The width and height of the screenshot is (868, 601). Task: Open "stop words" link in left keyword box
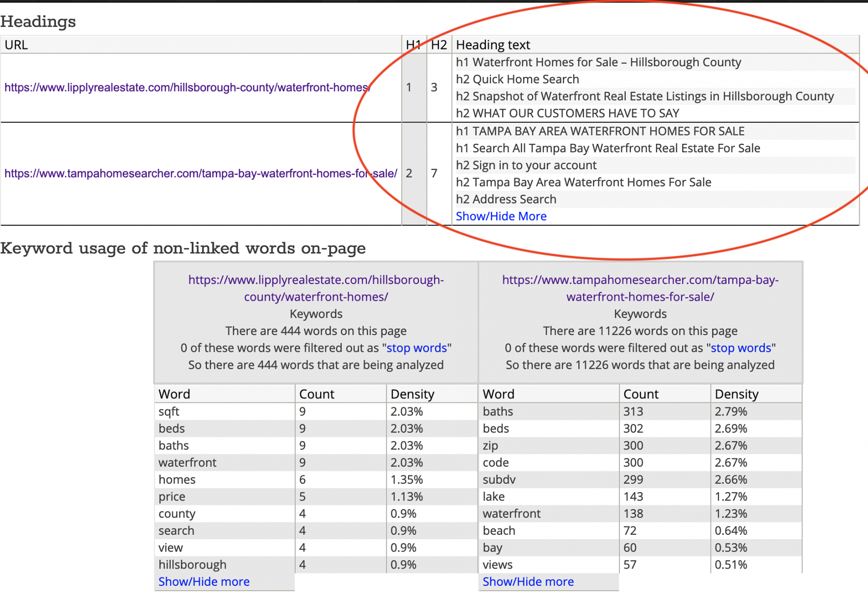point(417,348)
